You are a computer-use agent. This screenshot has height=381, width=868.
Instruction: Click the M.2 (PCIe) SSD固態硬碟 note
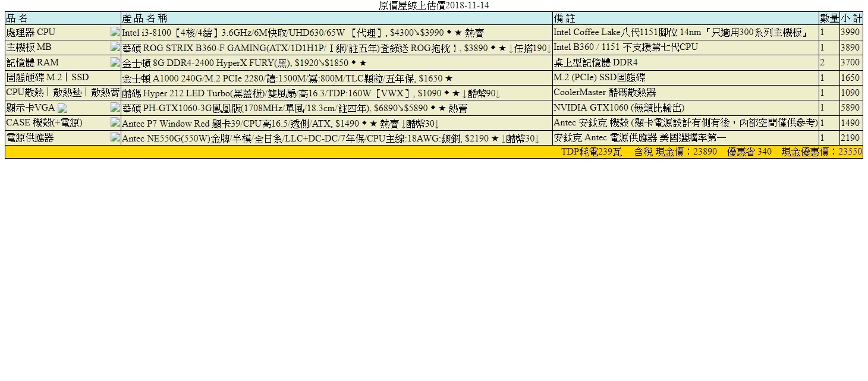coord(599,77)
